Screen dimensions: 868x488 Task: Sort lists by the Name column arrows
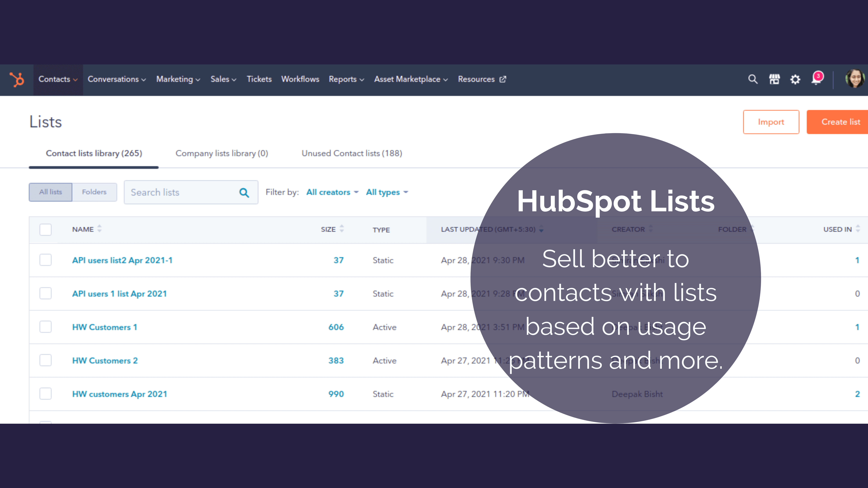pyautogui.click(x=99, y=229)
